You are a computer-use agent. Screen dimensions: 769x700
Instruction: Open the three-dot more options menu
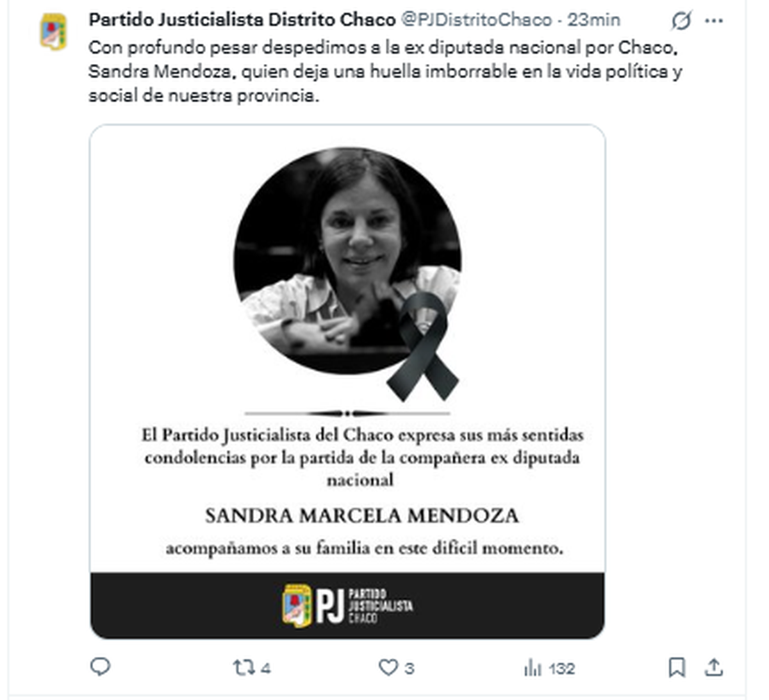[x=714, y=20]
